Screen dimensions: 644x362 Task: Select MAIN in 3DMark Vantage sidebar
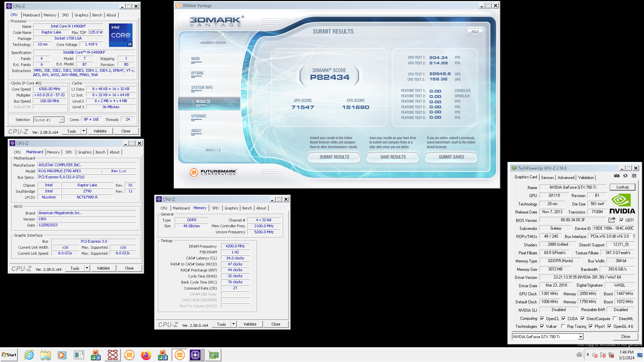(195, 59)
